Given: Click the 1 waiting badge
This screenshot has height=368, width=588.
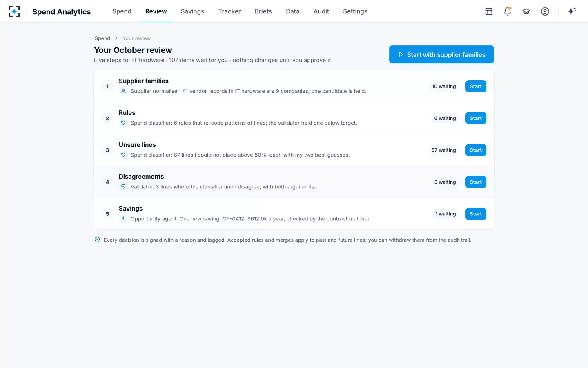Looking at the screenshot, I should [x=445, y=214].
